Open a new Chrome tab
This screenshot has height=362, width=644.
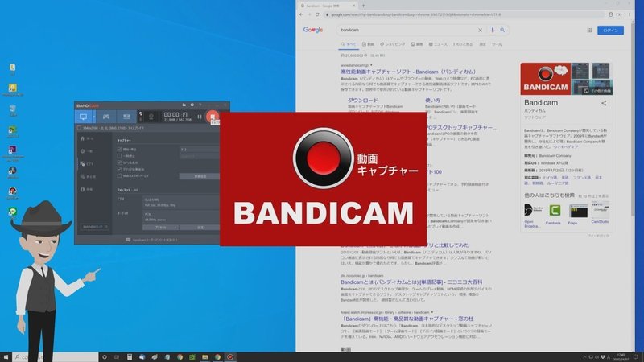[363, 6]
